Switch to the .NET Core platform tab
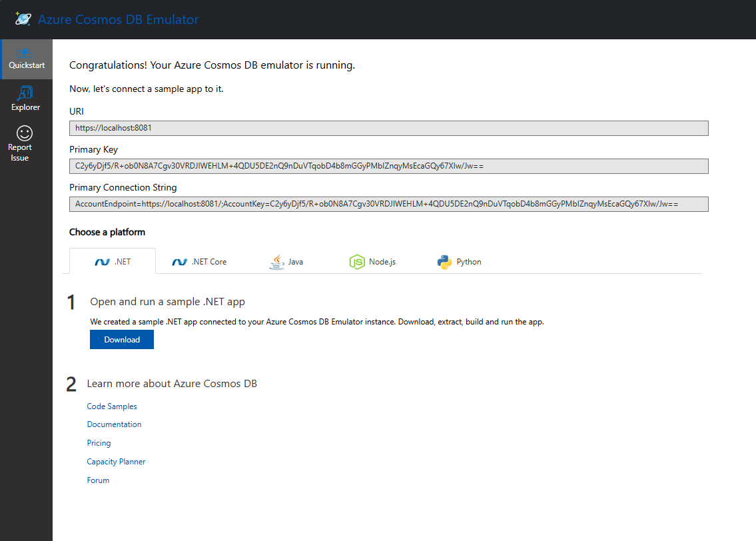The width and height of the screenshot is (756, 541). pos(199,261)
